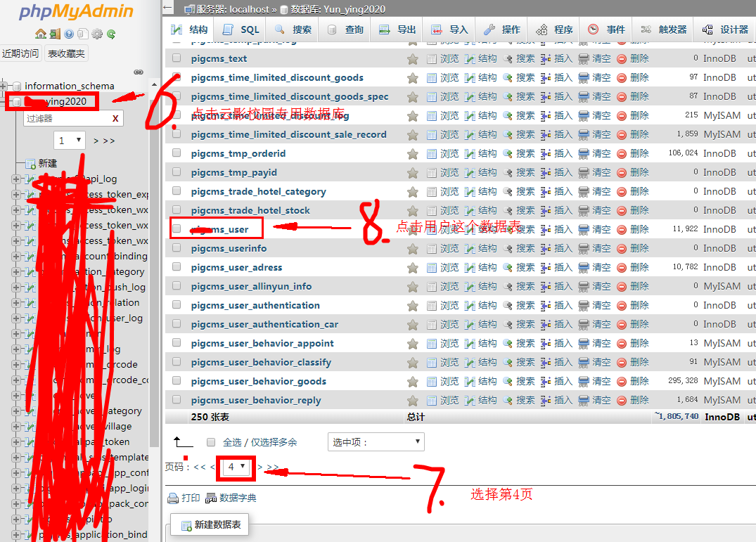756x542 pixels.
Task: Click the green reload navigation icon
Action: pyautogui.click(x=111, y=34)
